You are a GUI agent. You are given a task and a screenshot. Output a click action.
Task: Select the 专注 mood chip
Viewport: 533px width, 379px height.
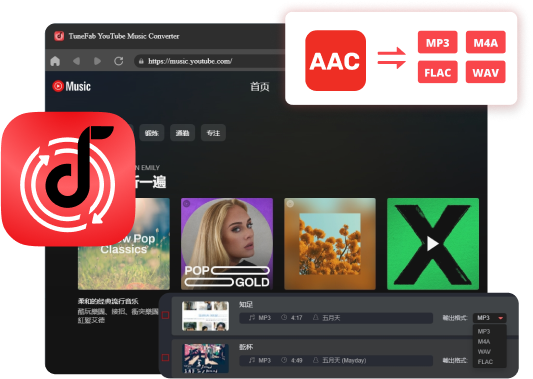pos(213,133)
